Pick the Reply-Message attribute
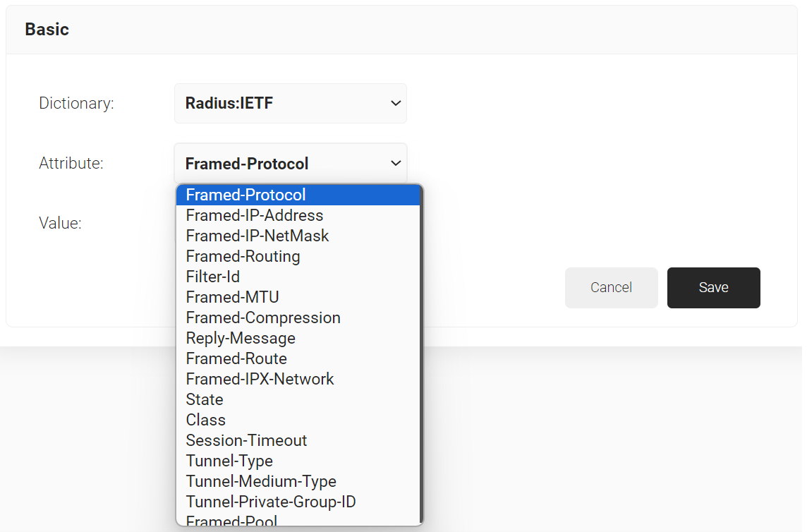Image resolution: width=807 pixels, height=532 pixels. pos(298,339)
